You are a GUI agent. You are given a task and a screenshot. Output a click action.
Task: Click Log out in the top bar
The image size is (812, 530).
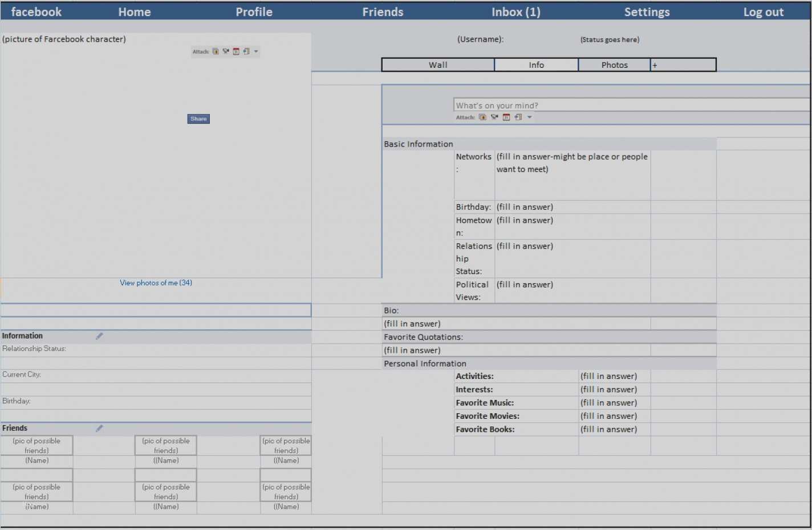coord(763,12)
